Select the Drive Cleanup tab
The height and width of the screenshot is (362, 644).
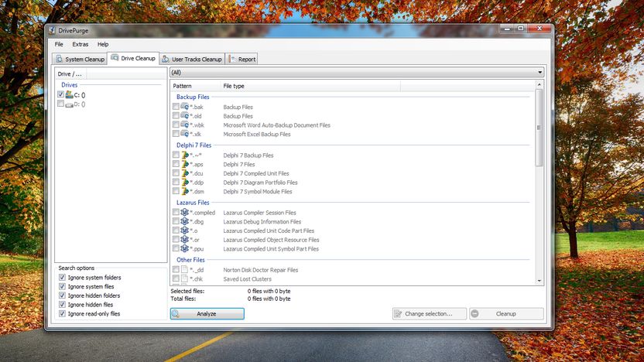click(133, 58)
